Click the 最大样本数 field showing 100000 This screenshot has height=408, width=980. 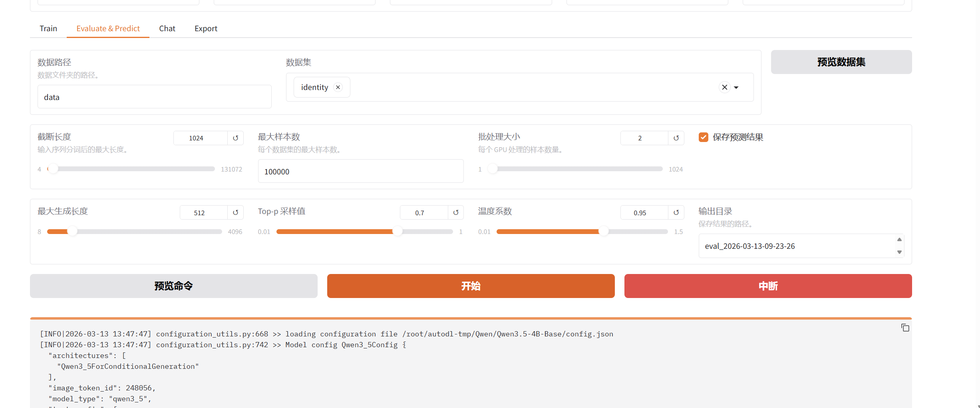pyautogui.click(x=361, y=171)
